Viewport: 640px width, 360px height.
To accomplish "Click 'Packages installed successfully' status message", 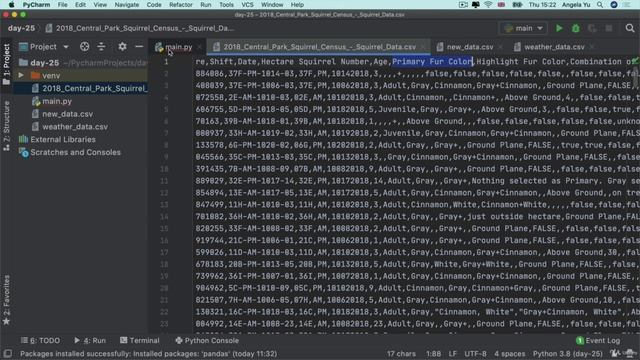I will point(148,353).
